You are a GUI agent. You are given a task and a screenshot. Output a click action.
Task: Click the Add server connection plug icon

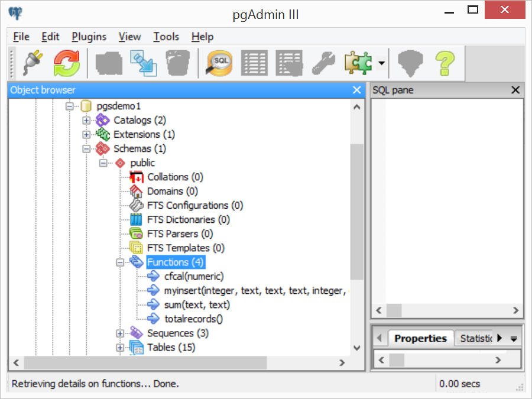pos(33,63)
